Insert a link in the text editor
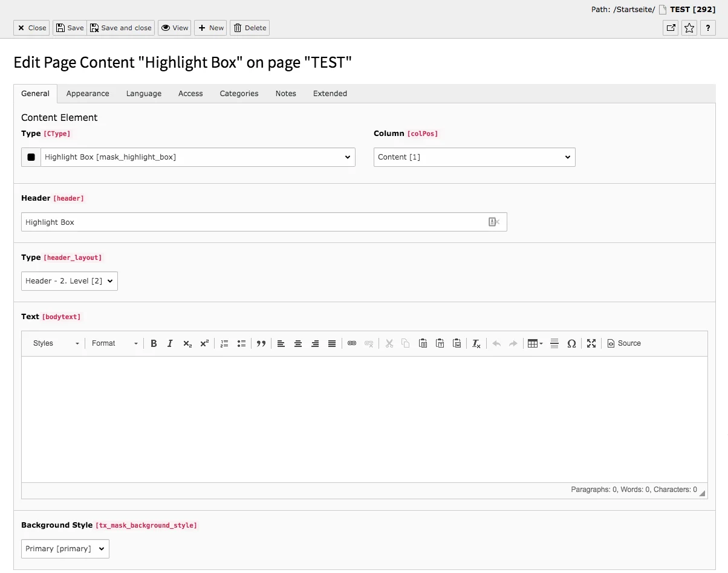Image resolution: width=728 pixels, height=573 pixels. click(x=352, y=343)
